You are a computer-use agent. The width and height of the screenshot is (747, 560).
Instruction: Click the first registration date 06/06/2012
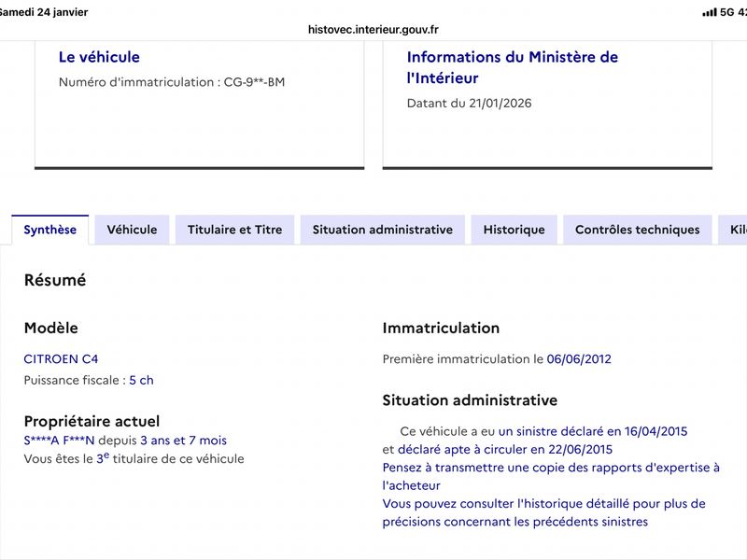pyautogui.click(x=579, y=358)
